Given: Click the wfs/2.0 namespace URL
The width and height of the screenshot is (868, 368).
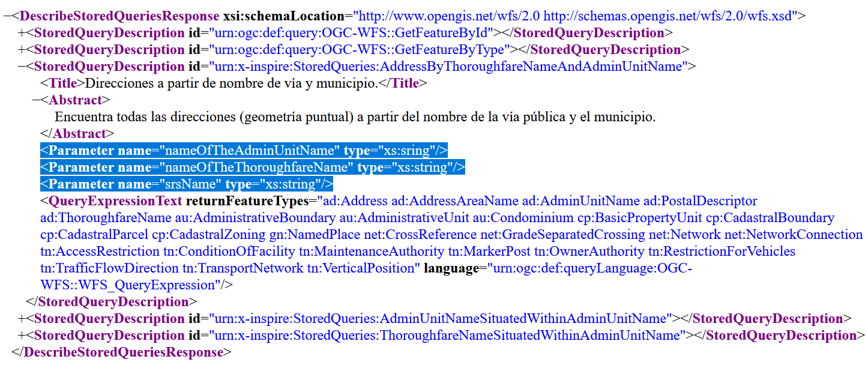Looking at the screenshot, I should click(x=450, y=16).
